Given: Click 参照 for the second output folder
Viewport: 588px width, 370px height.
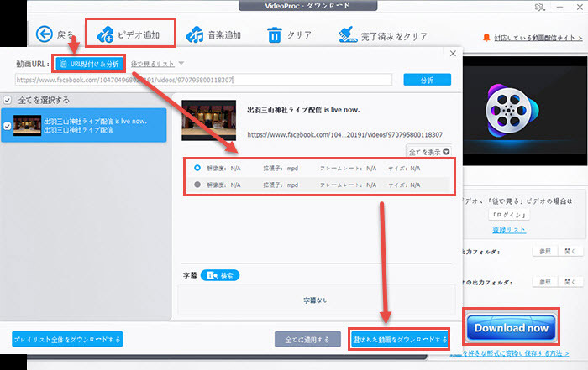Looking at the screenshot, I should [x=545, y=282].
